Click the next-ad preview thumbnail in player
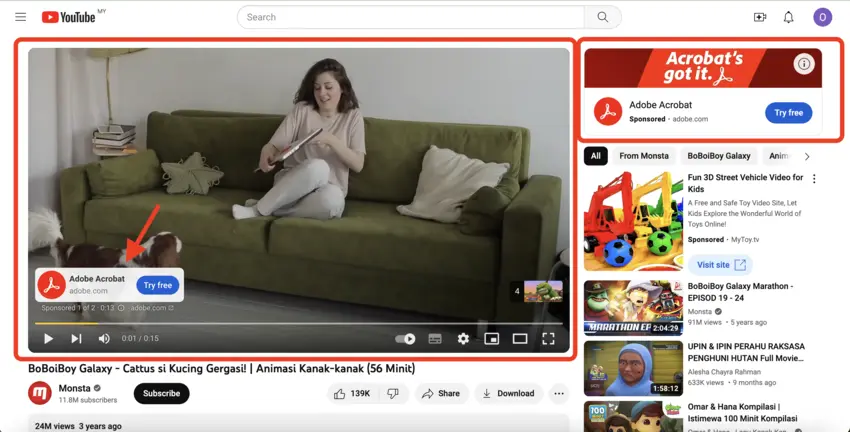 point(543,291)
